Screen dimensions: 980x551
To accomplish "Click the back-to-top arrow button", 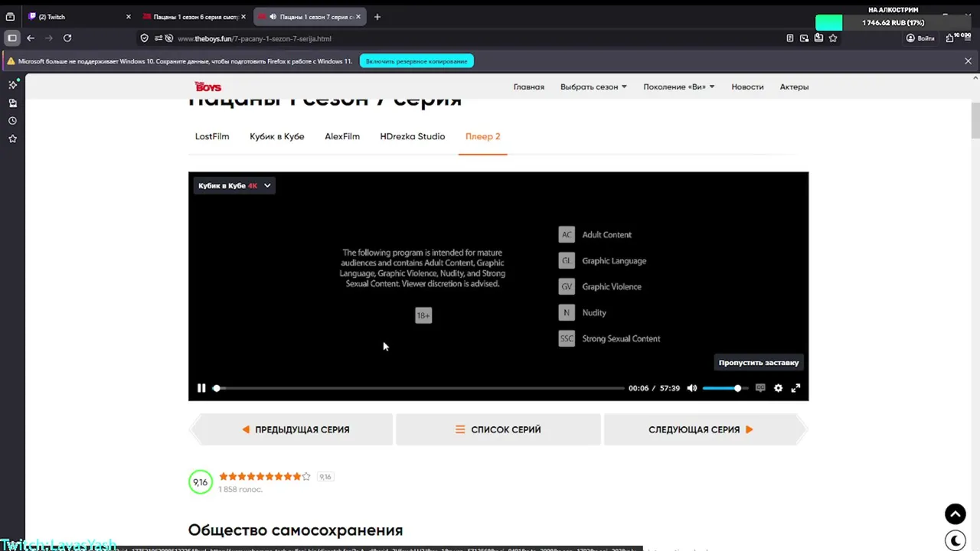I will click(955, 514).
